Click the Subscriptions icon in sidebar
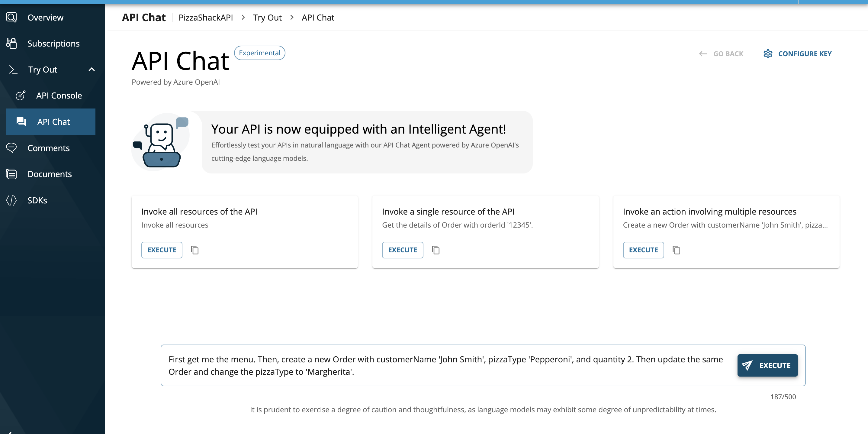The width and height of the screenshot is (868, 434). (11, 43)
